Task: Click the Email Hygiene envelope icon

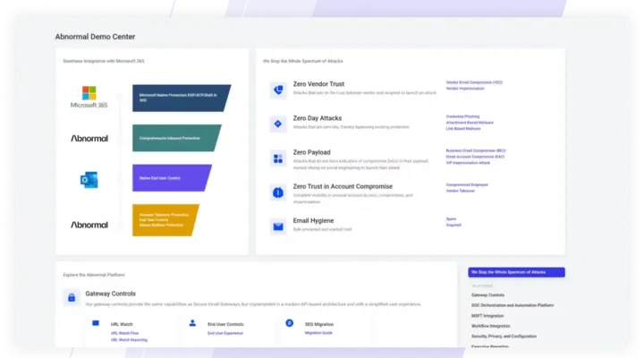Action: 278,226
